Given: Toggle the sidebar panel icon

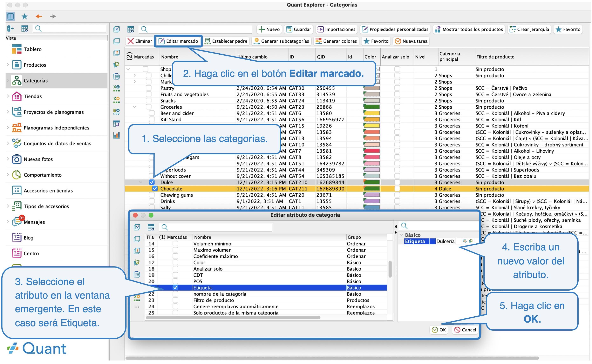Looking at the screenshot, I should (x=10, y=16).
